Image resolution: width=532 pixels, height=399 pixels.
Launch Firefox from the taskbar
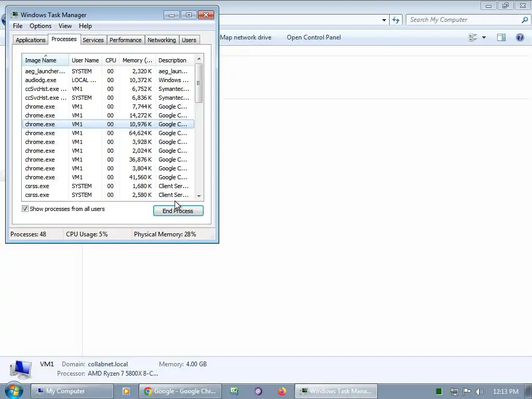[282, 391]
